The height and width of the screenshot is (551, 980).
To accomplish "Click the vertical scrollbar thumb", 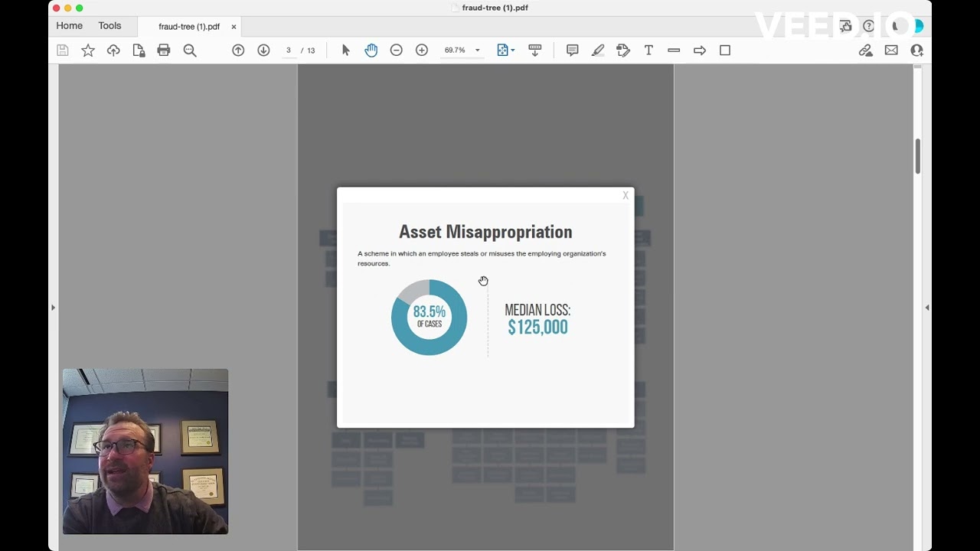I will pyautogui.click(x=917, y=157).
